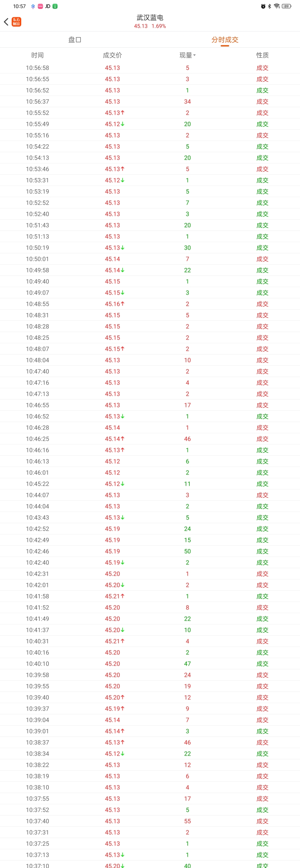Select the 分时成交 tab
Screen dimensions: 300x868
point(225,40)
